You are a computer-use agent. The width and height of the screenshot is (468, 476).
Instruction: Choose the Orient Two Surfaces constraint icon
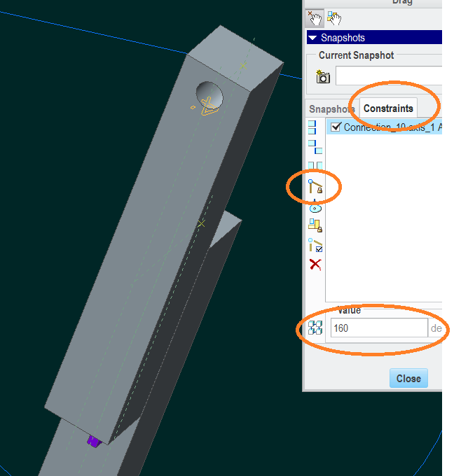pyautogui.click(x=315, y=165)
